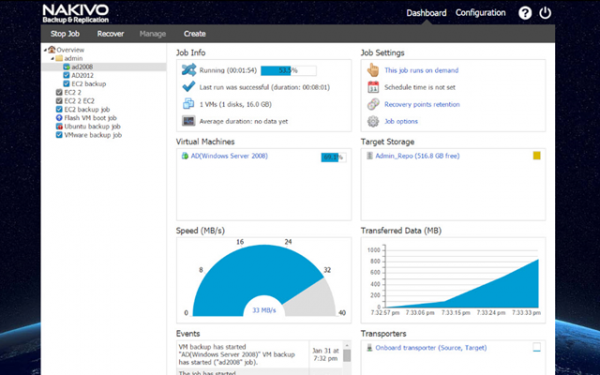Click the Flash VM boot job icon
The image size is (600, 375).
59,118
